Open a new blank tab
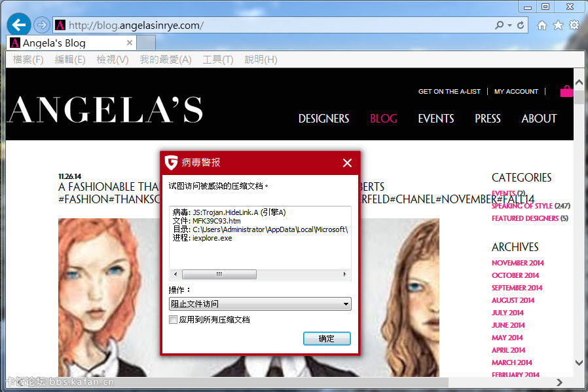This screenshot has height=392, width=588. [146, 43]
